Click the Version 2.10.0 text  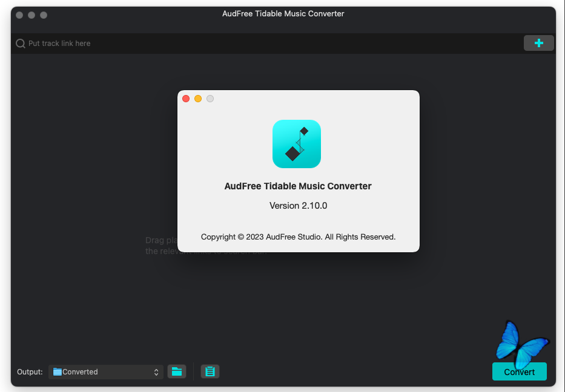tap(298, 206)
